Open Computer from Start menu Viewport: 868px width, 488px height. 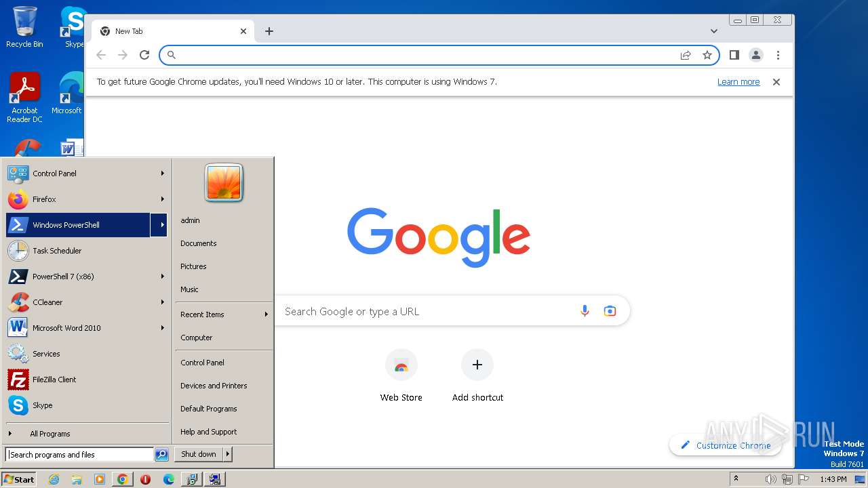point(224,338)
